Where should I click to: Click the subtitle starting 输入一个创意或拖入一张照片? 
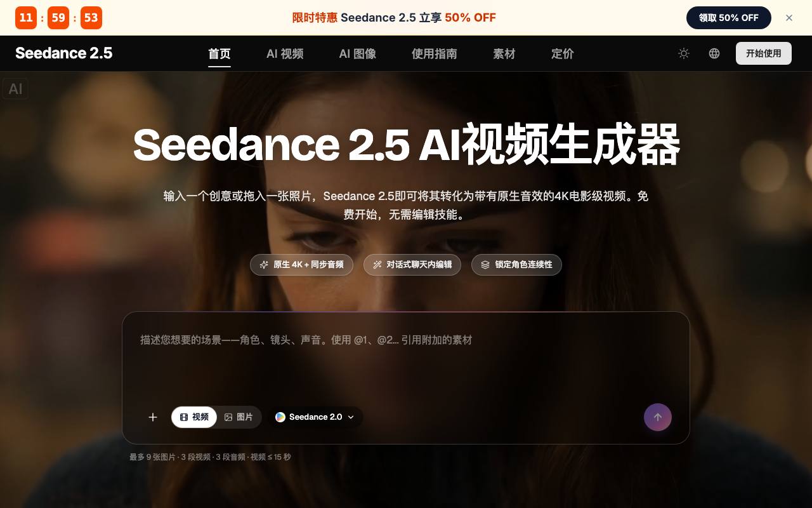[x=406, y=205]
